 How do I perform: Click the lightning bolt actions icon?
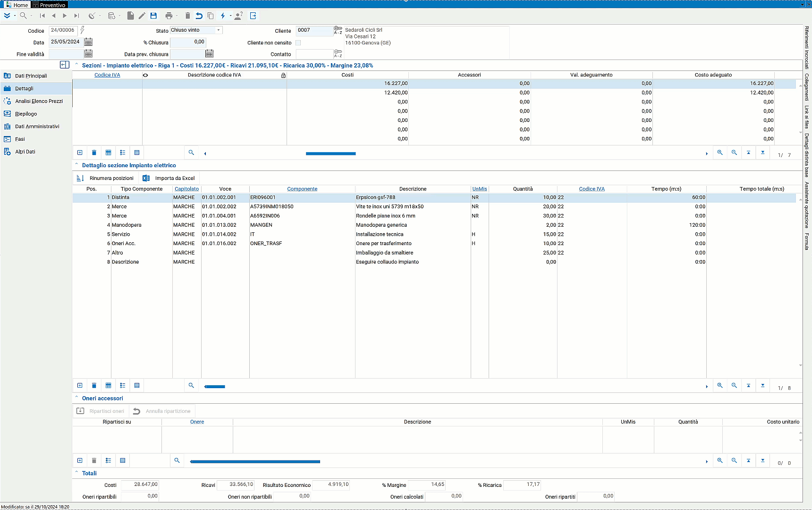(x=223, y=16)
